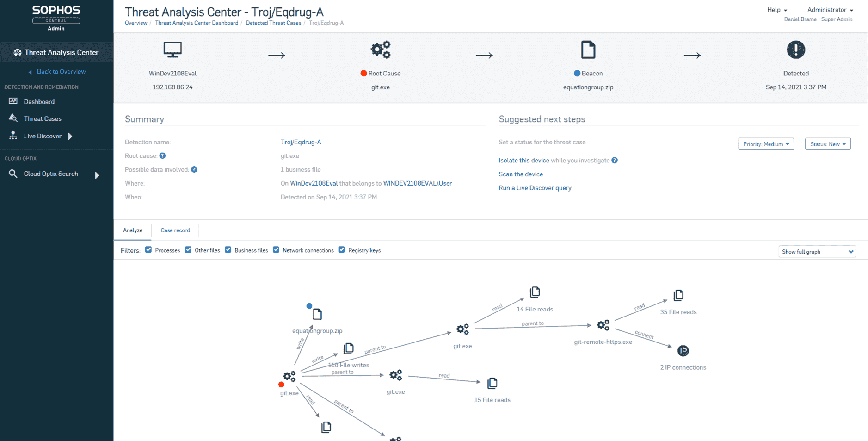Click the Run a Live Discover query link
Screen dimensions: 868x441
point(535,188)
